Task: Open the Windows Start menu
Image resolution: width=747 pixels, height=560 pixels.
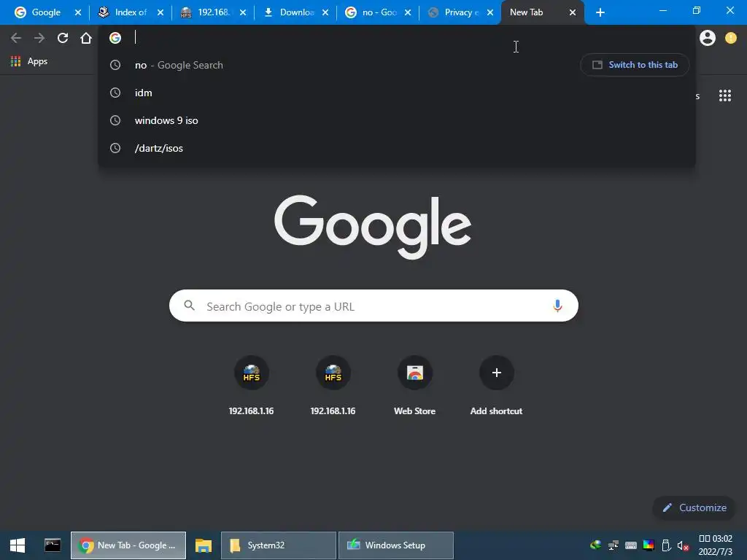Action: 18,545
